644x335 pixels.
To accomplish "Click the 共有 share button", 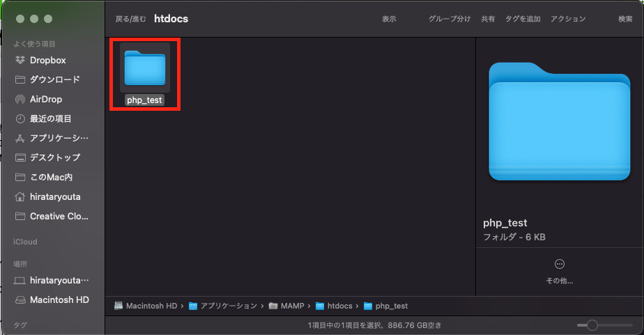I will tap(488, 19).
